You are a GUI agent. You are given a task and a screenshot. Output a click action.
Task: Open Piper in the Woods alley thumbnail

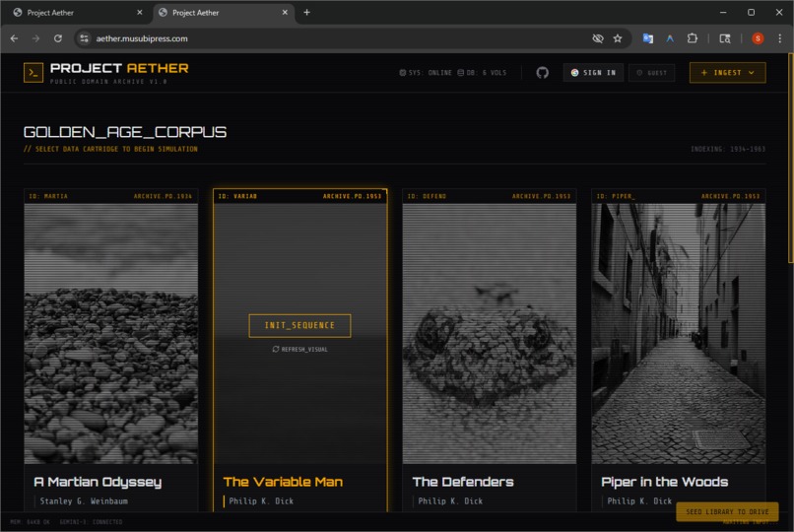679,334
